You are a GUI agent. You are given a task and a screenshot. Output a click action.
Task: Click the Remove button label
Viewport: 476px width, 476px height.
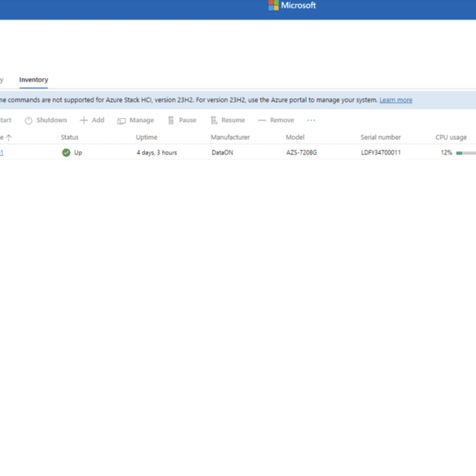click(282, 120)
